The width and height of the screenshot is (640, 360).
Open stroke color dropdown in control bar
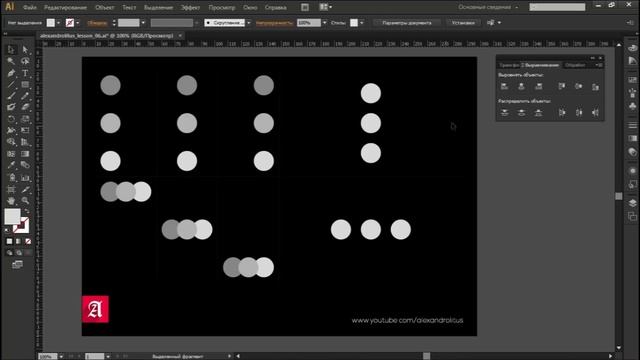78,23
